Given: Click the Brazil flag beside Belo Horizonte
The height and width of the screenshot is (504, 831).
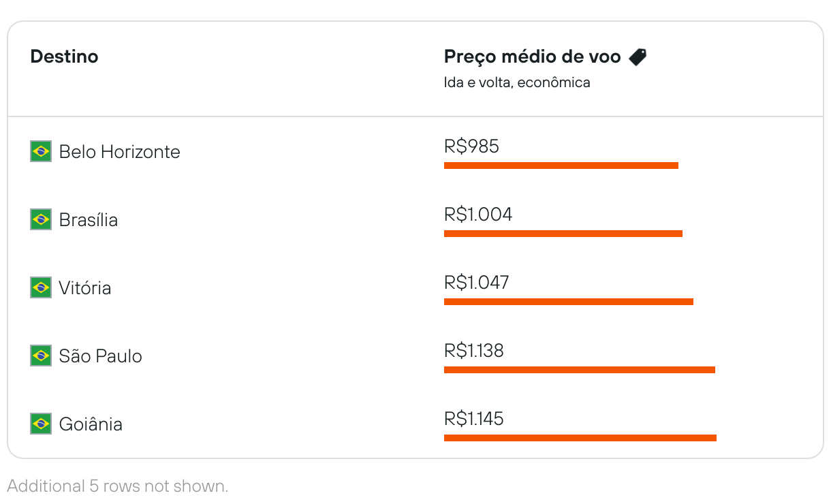Looking at the screenshot, I should (x=41, y=151).
